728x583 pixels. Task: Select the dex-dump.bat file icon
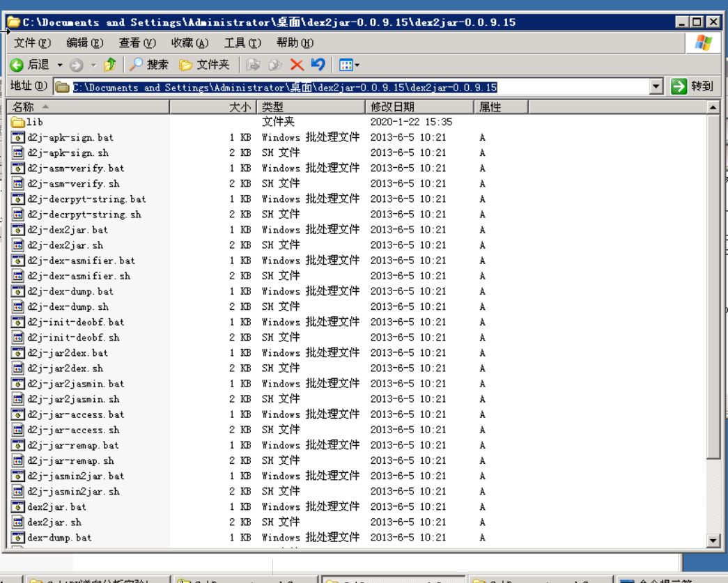point(17,538)
